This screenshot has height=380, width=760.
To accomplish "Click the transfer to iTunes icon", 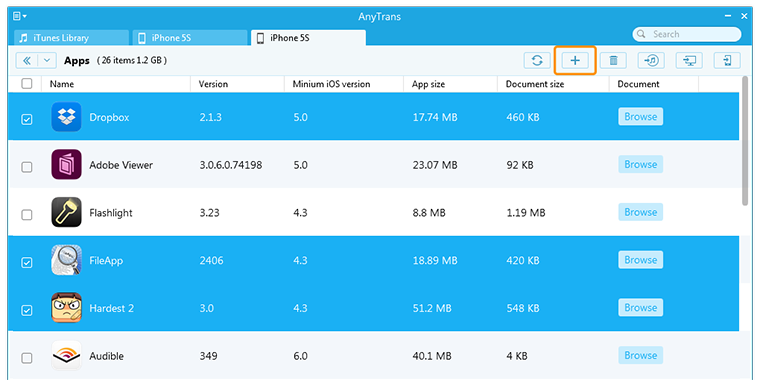I will (651, 61).
